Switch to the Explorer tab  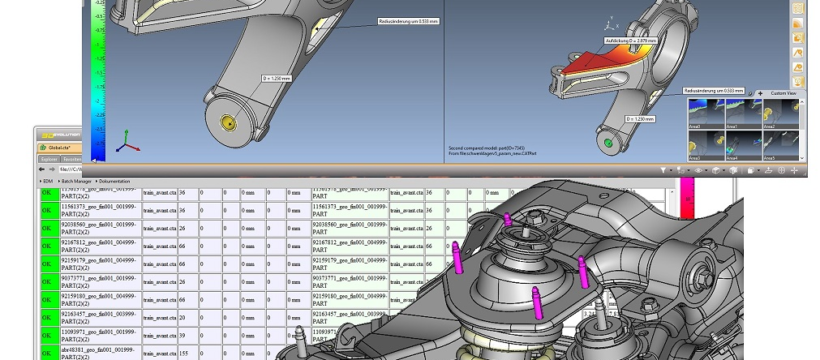(49, 159)
